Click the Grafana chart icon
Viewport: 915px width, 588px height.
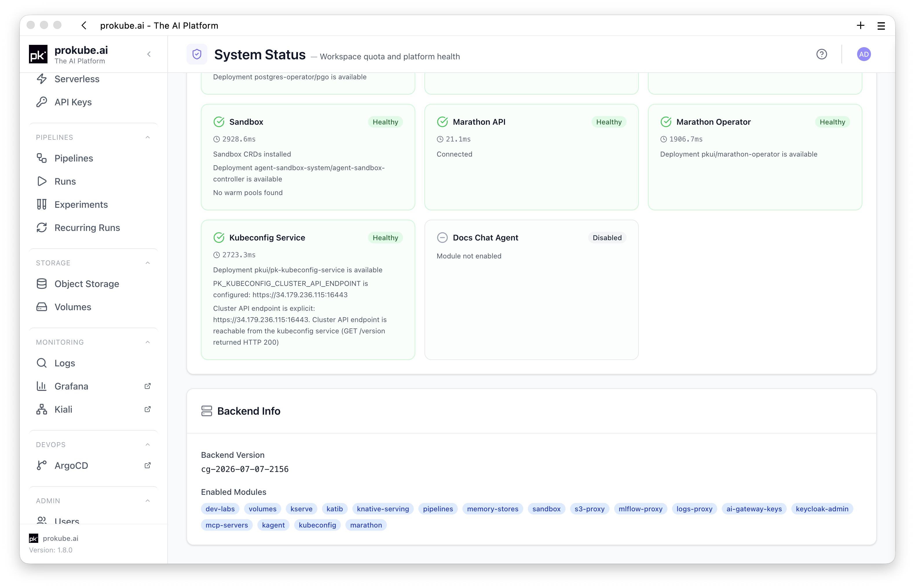coord(42,386)
